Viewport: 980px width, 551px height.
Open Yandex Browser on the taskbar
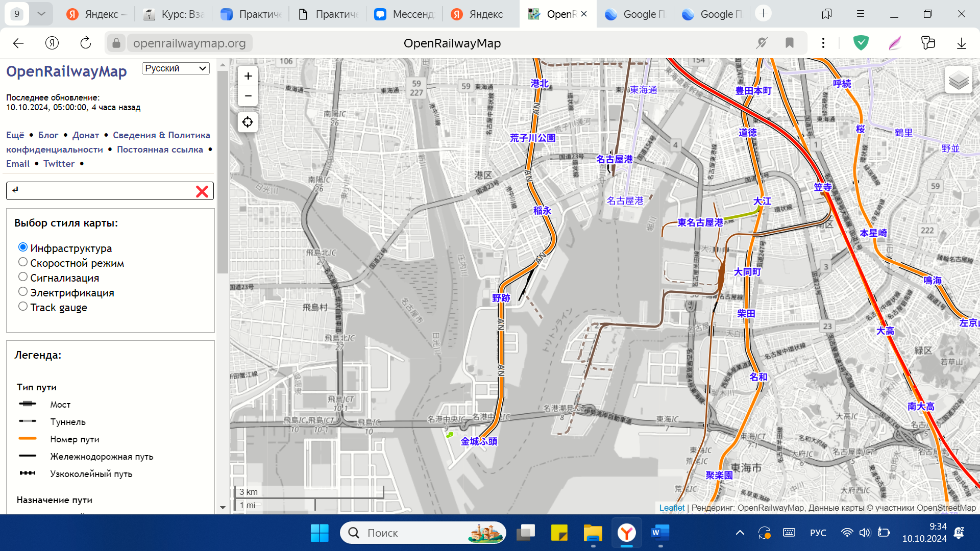[627, 533]
